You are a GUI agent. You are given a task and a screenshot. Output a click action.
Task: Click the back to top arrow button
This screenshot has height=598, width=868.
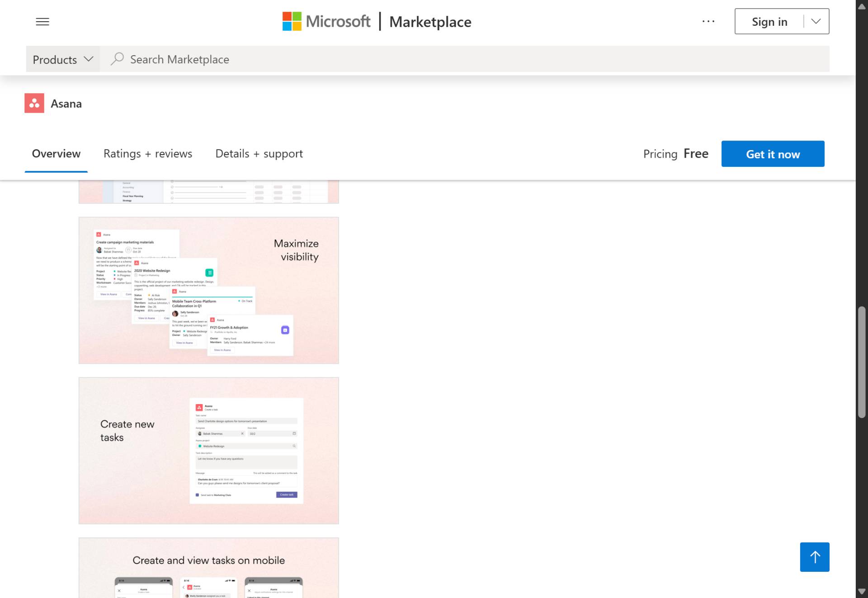(815, 557)
